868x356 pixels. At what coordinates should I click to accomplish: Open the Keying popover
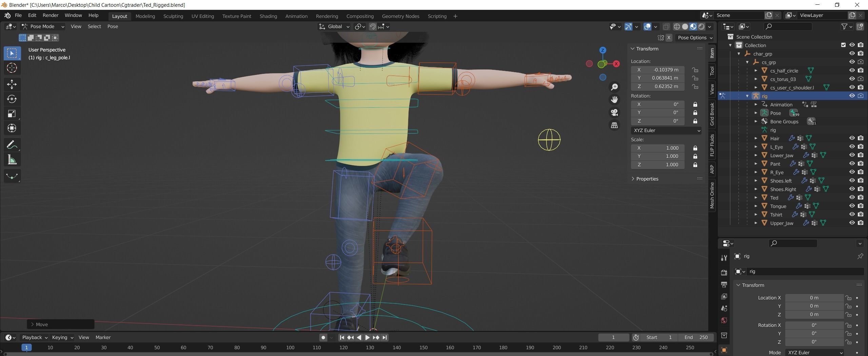tap(63, 337)
